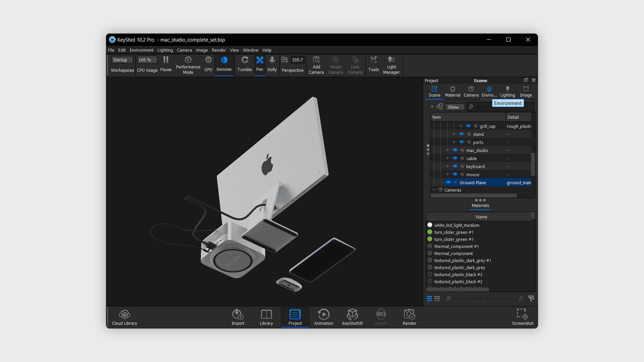Select the Tumble camera tool
Screen dimensions: 644x362
click(245, 64)
